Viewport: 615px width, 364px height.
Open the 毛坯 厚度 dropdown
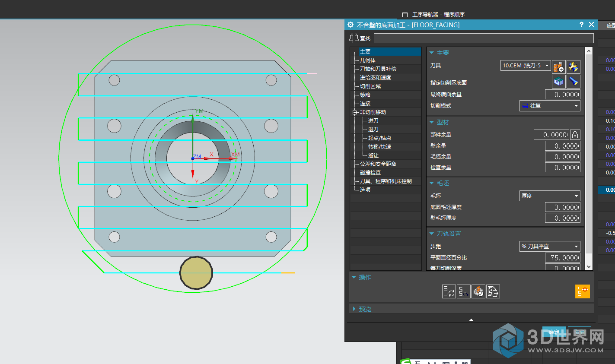pyautogui.click(x=550, y=196)
